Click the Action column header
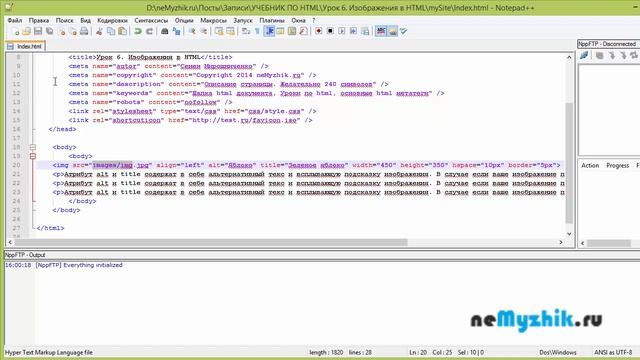 coord(590,165)
